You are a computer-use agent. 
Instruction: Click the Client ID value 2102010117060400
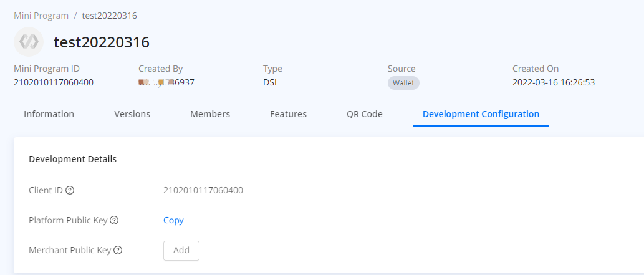(x=203, y=190)
